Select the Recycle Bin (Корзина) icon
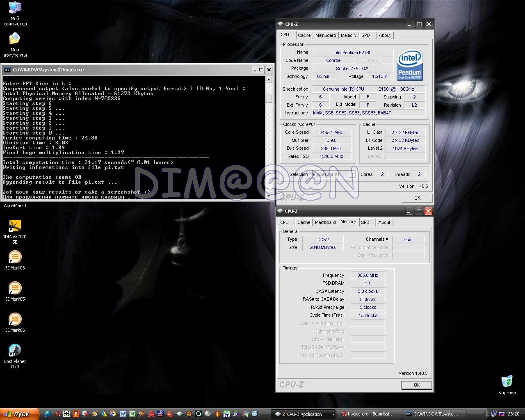Image resolution: width=525 pixels, height=420 pixels. pyautogui.click(x=507, y=385)
